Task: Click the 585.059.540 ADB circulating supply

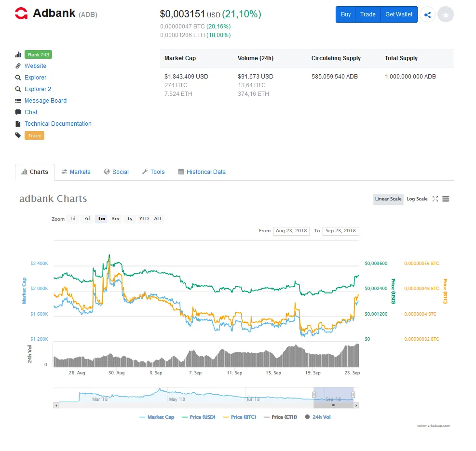Action: (335, 77)
